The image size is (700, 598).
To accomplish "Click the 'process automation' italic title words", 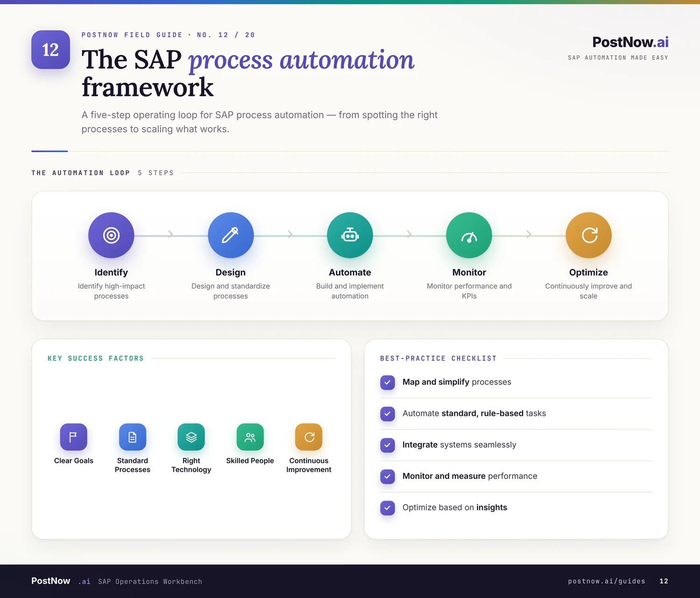I will point(301,60).
